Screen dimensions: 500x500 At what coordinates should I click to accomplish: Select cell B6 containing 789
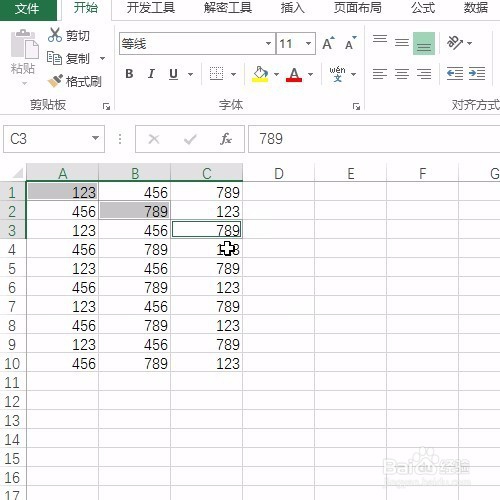click(135, 287)
